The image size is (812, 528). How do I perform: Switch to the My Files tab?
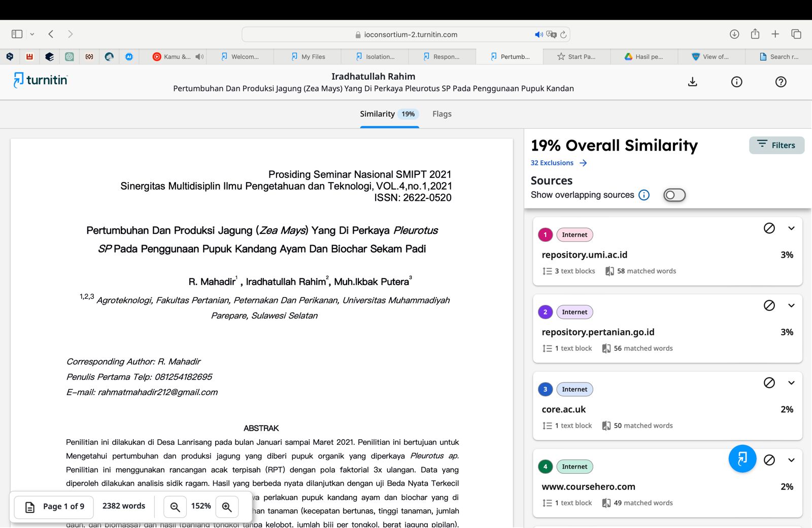(x=308, y=57)
